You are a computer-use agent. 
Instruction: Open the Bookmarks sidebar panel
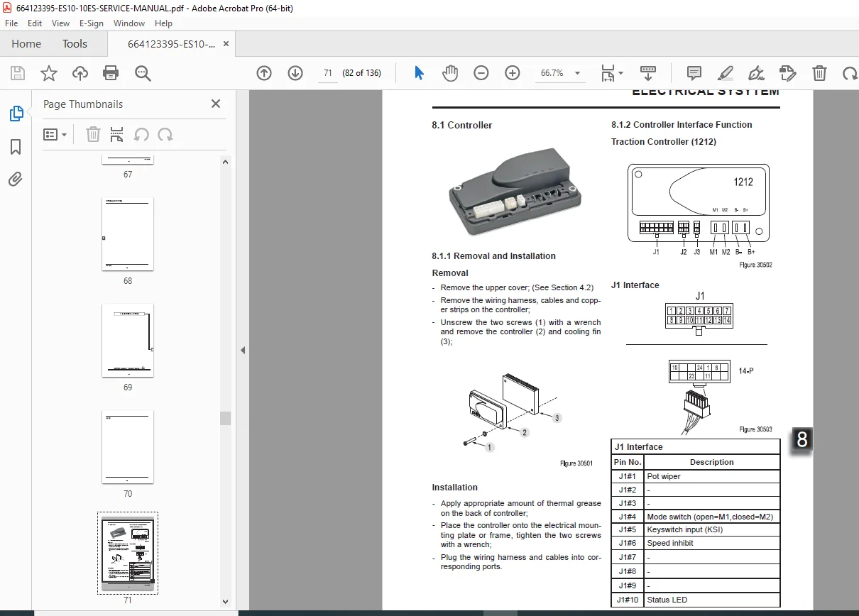(16, 147)
